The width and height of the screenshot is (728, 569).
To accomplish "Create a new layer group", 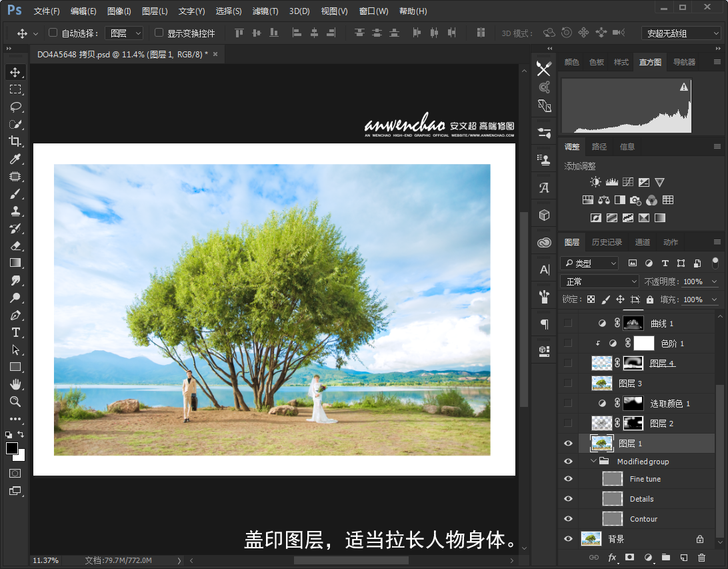I will coord(666,558).
